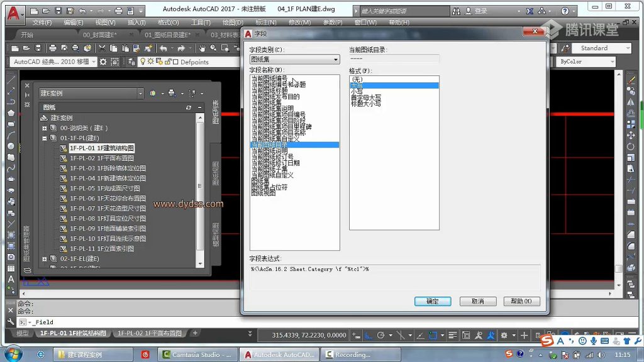
Task: Click the annotation scale plus icon in status bar
Action: [524, 336]
